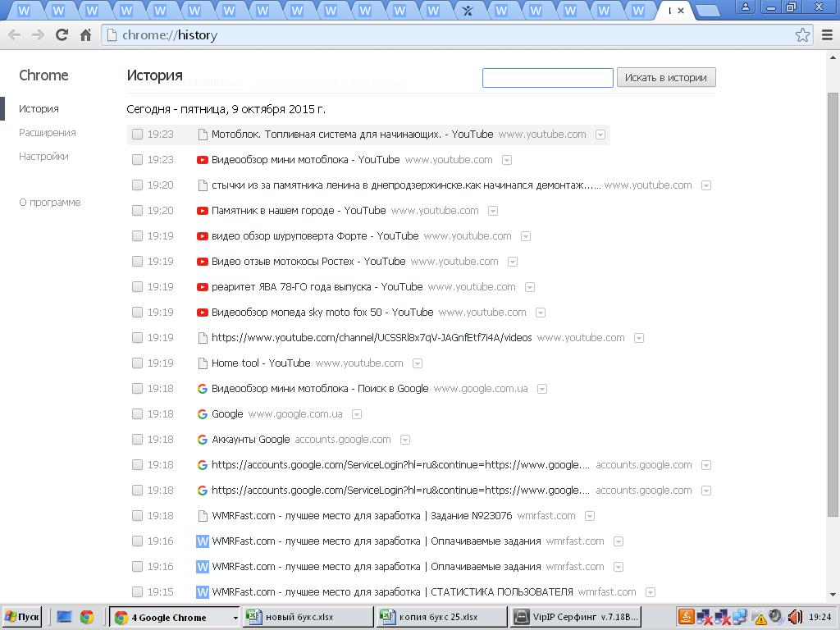840x630 pixels.
Task: Open копия букс 25.xlsx from the taskbar
Action: 441,617
